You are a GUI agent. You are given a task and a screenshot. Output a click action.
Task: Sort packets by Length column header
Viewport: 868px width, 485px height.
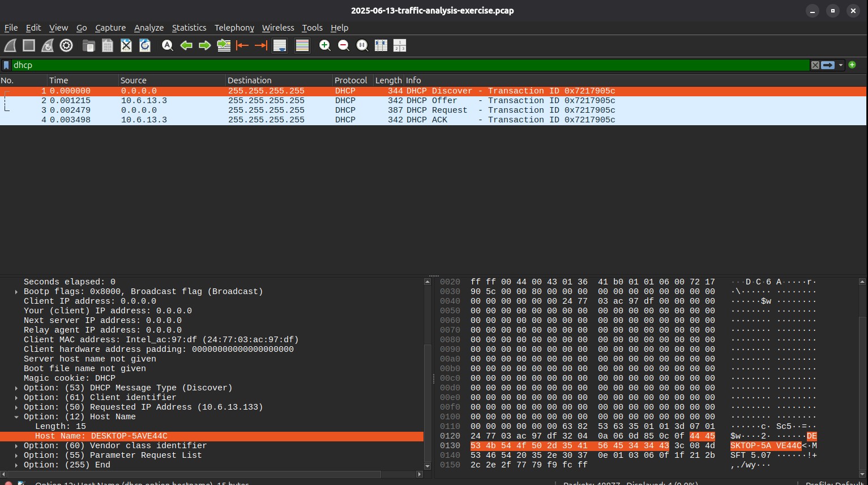388,80
